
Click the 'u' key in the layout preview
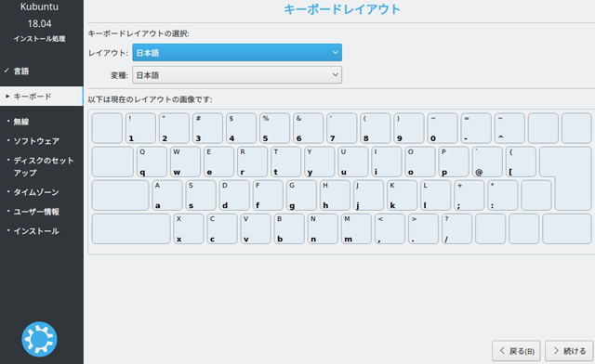pos(353,162)
